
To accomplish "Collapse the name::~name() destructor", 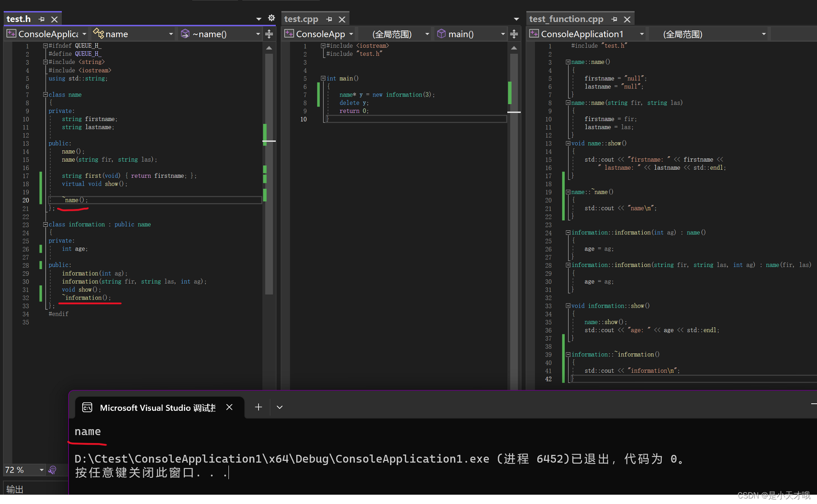I will click(568, 192).
